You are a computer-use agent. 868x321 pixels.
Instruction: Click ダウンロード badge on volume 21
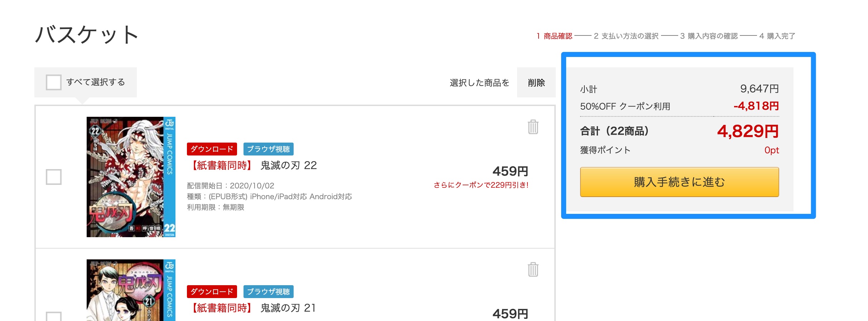212,292
